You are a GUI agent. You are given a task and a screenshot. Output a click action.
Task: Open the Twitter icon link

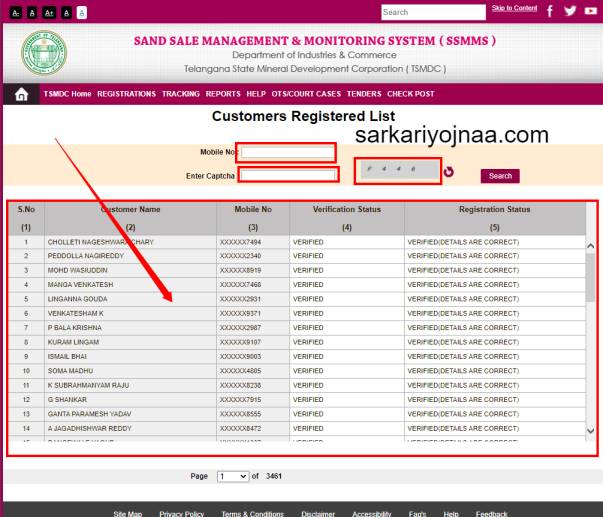coord(570,11)
